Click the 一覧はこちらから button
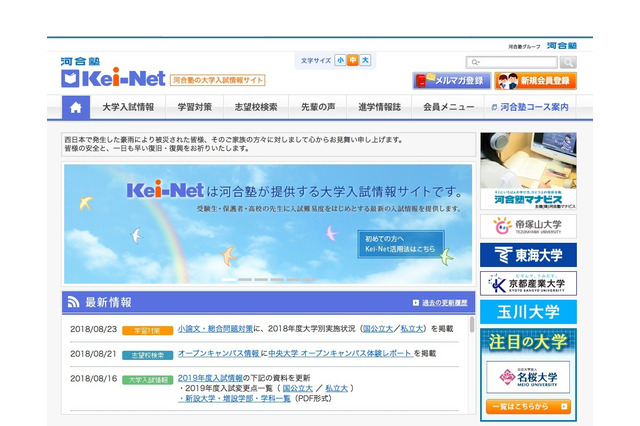Image resolution: width=640 pixels, height=426 pixels. pyautogui.click(x=528, y=406)
